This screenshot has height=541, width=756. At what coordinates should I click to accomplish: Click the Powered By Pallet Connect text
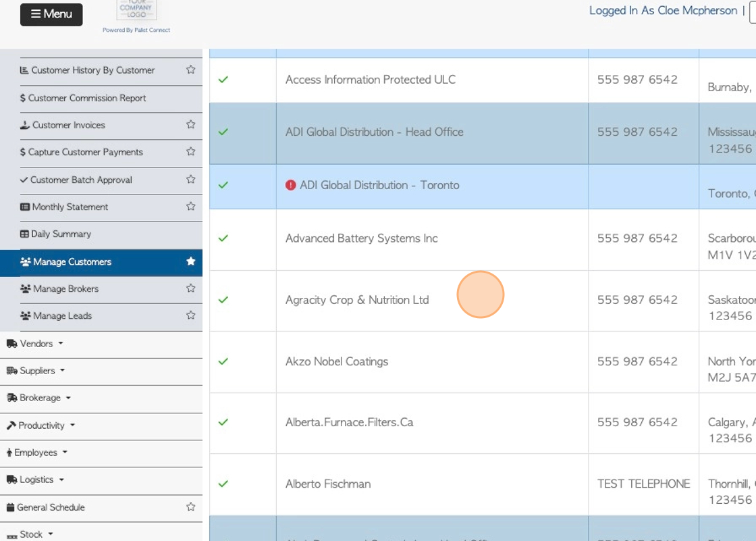(136, 30)
